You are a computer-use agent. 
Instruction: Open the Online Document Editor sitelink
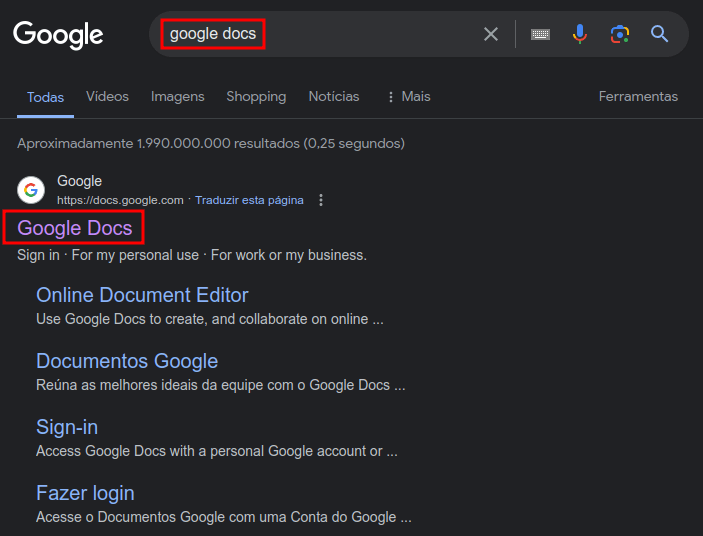(142, 295)
